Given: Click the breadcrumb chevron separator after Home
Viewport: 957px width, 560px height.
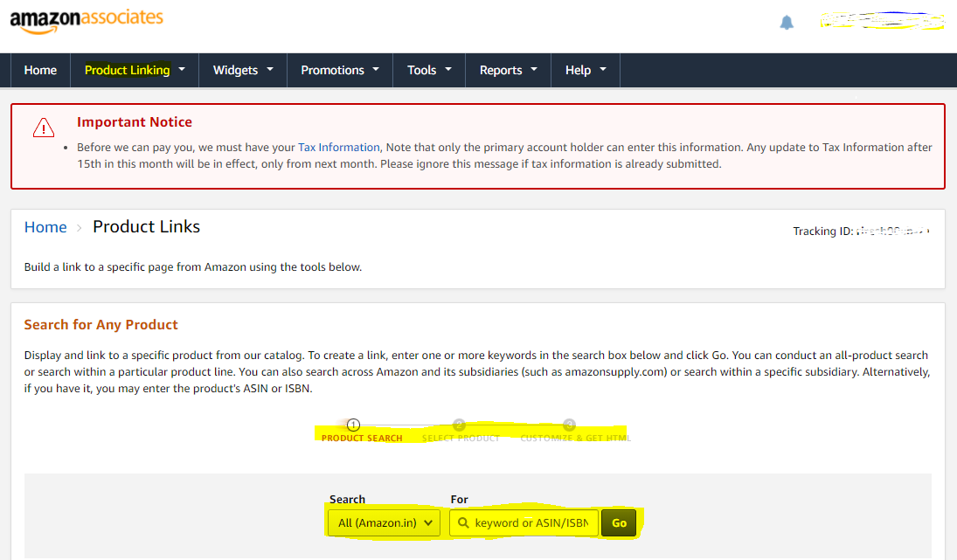Looking at the screenshot, I should (x=79, y=227).
